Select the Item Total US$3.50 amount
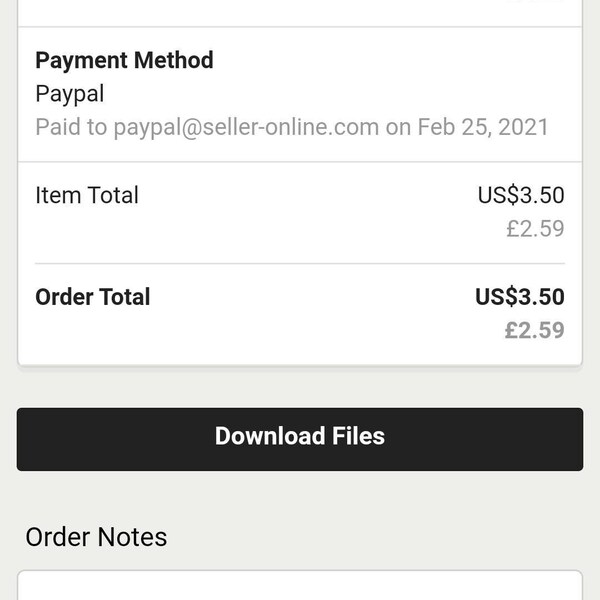The width and height of the screenshot is (600, 600). [521, 195]
